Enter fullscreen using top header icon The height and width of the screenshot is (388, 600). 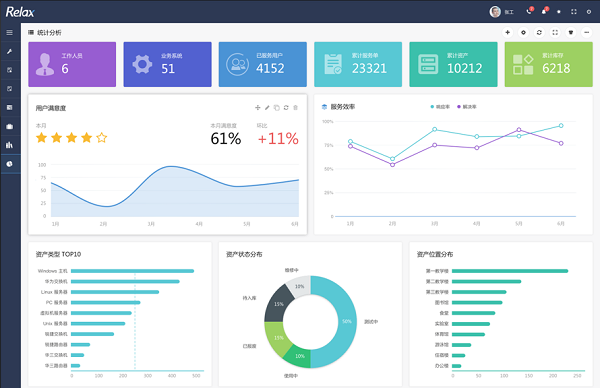point(574,12)
